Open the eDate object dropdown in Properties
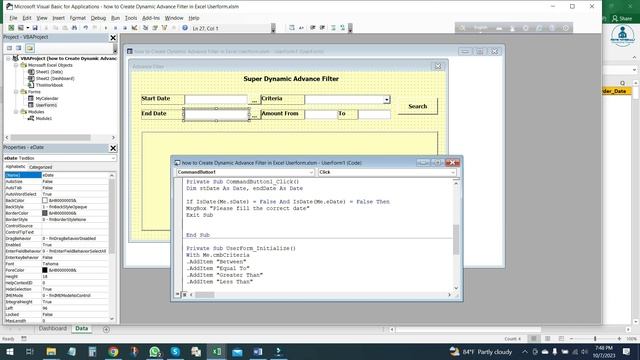 pos(113,158)
